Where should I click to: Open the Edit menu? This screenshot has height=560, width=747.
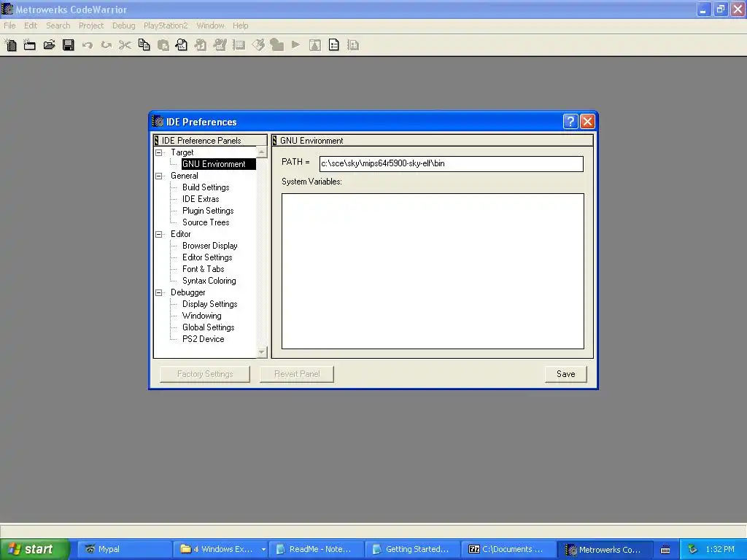point(31,26)
